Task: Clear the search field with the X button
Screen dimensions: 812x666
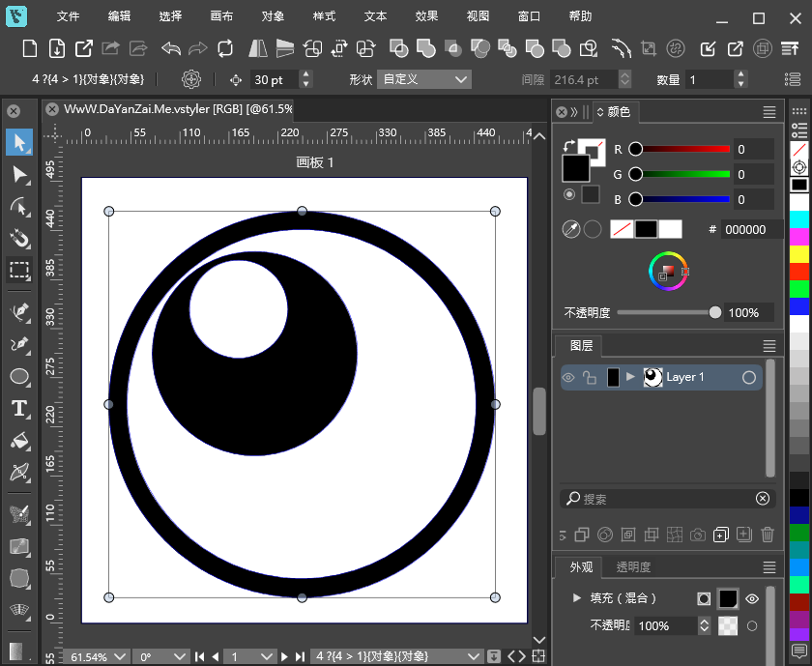Action: point(763,498)
